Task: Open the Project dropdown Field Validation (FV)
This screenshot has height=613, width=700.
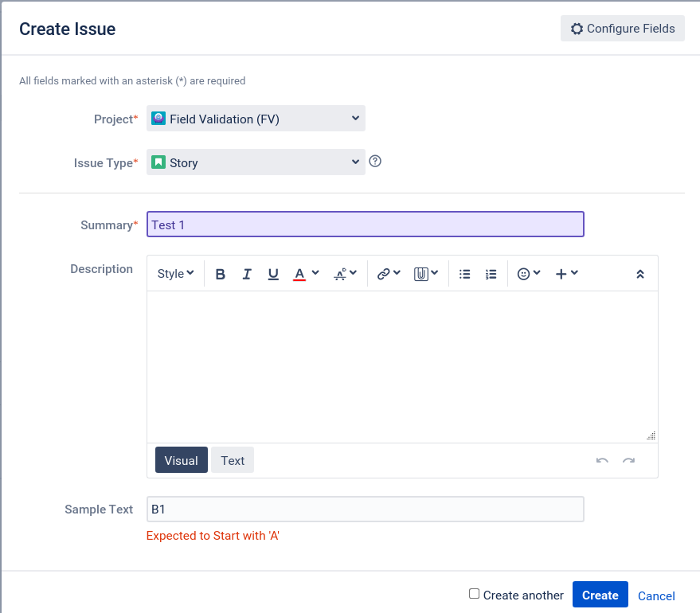Action: 256,119
